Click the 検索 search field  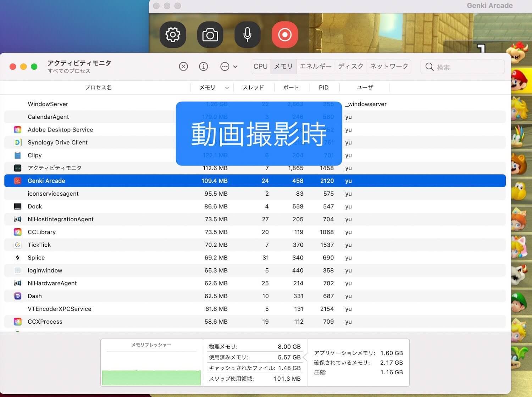pos(462,67)
